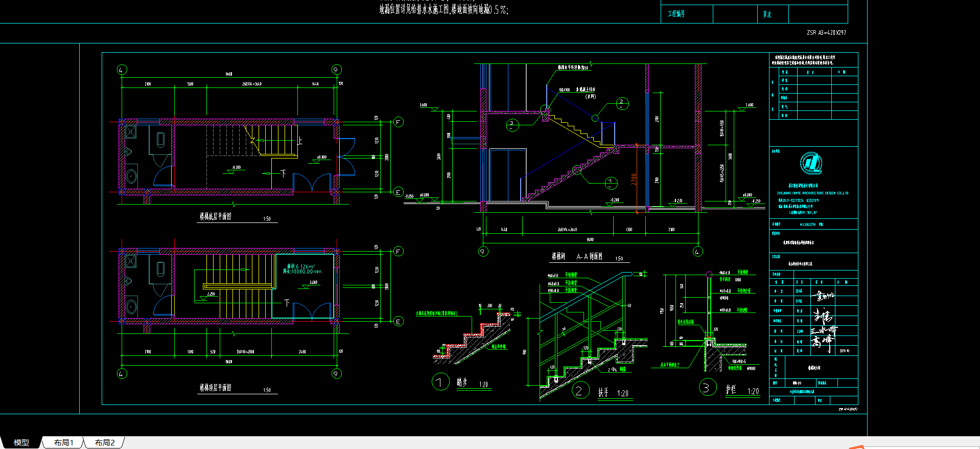Click axis bubble 4 above bottom-floor plan
The height and width of the screenshot is (449, 980).
[x=122, y=70]
